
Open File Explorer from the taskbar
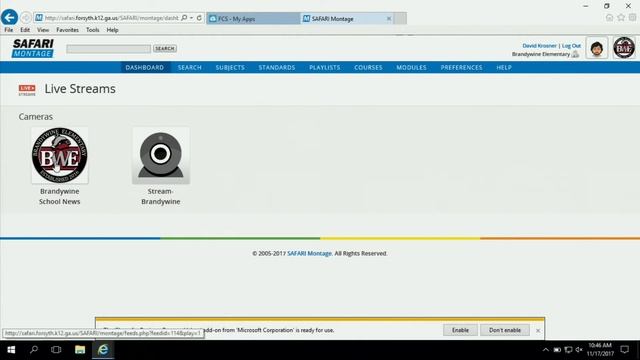(x=80, y=350)
